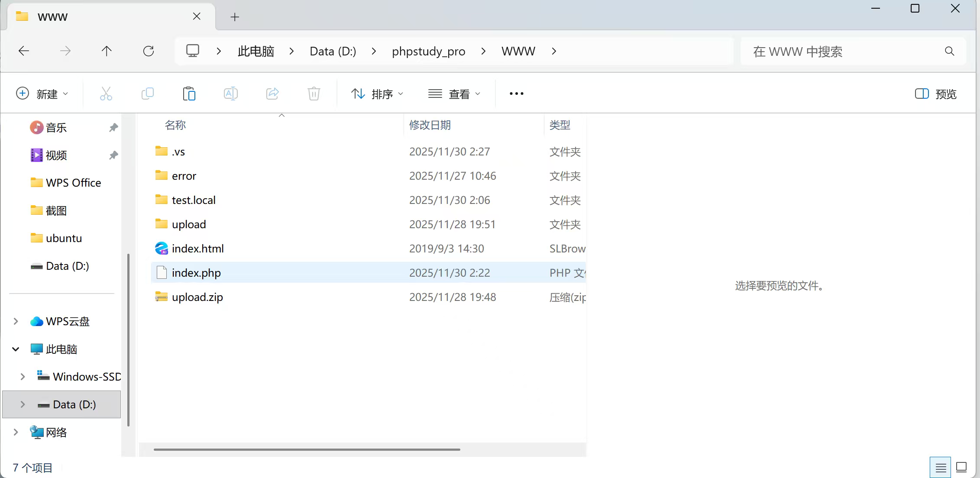Viewport: 980px width, 478px height.
Task: Click the horizontal scrollbar in file list
Action: [307, 449]
